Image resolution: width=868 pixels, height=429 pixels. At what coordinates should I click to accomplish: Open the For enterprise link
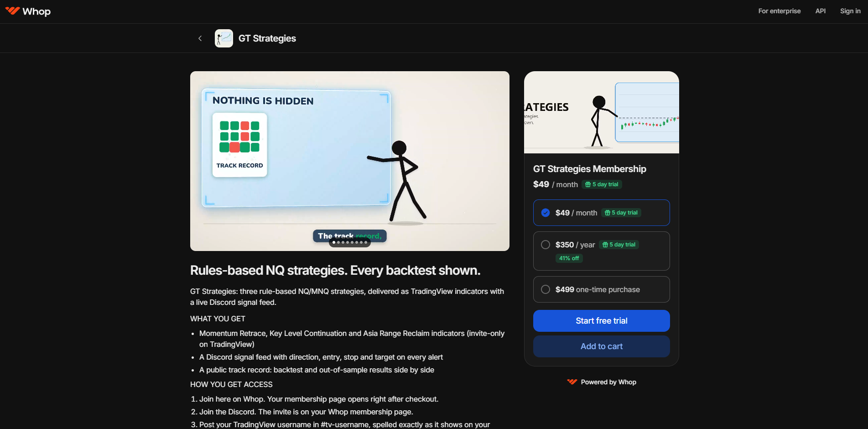tap(780, 11)
